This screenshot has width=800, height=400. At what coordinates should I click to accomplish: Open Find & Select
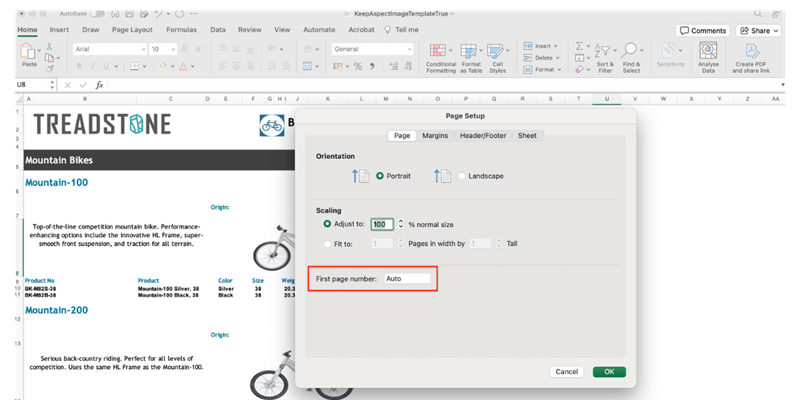(x=631, y=58)
